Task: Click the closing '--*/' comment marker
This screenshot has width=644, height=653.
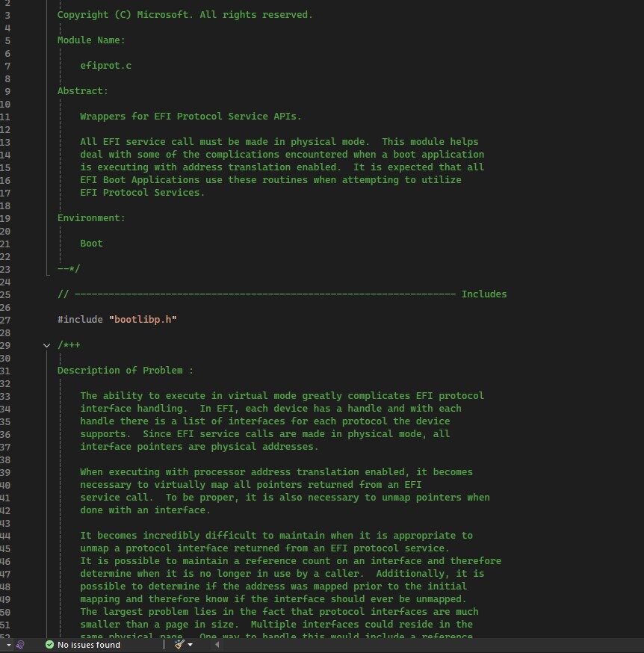Action: click(x=69, y=269)
